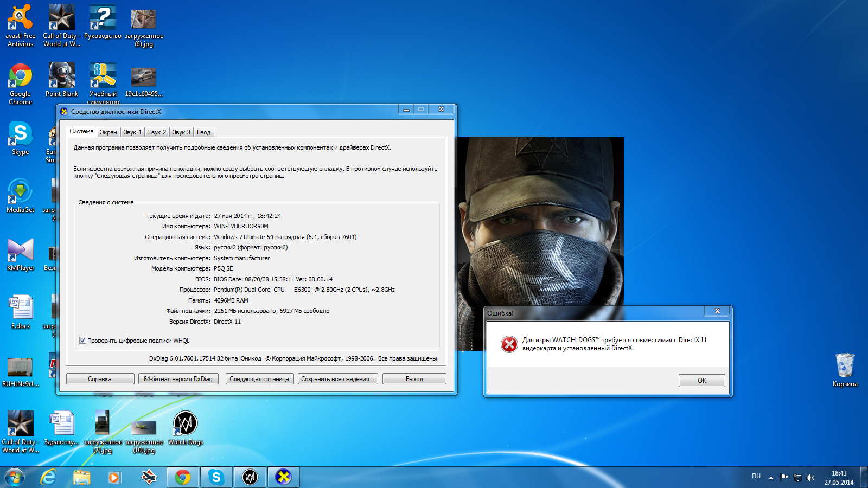Switch to Skype in taskbar
This screenshot has width=868, height=488.
(216, 477)
